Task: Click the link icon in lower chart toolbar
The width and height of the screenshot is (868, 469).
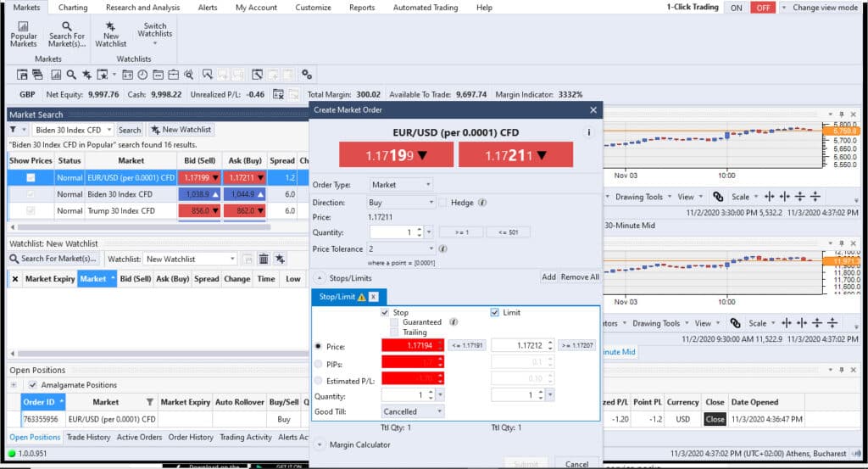Action: (x=735, y=323)
